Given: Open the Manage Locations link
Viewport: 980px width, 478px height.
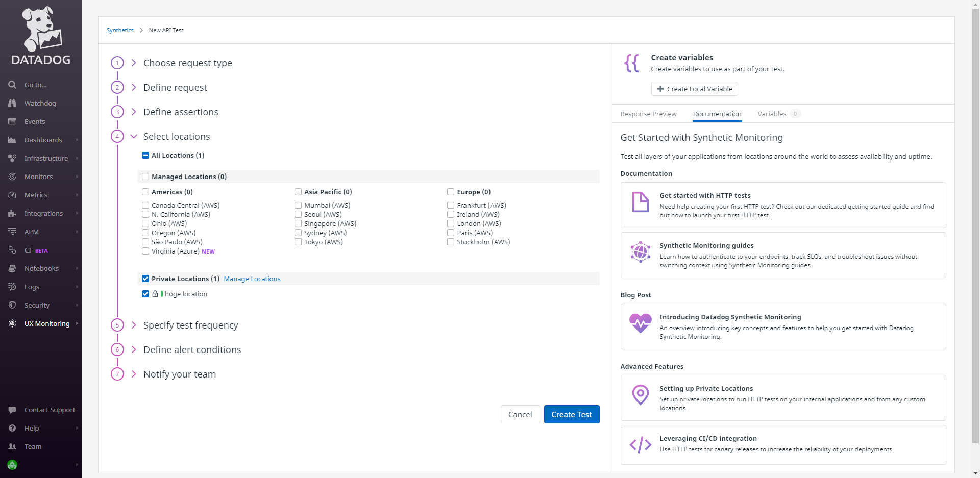Looking at the screenshot, I should click(x=252, y=279).
